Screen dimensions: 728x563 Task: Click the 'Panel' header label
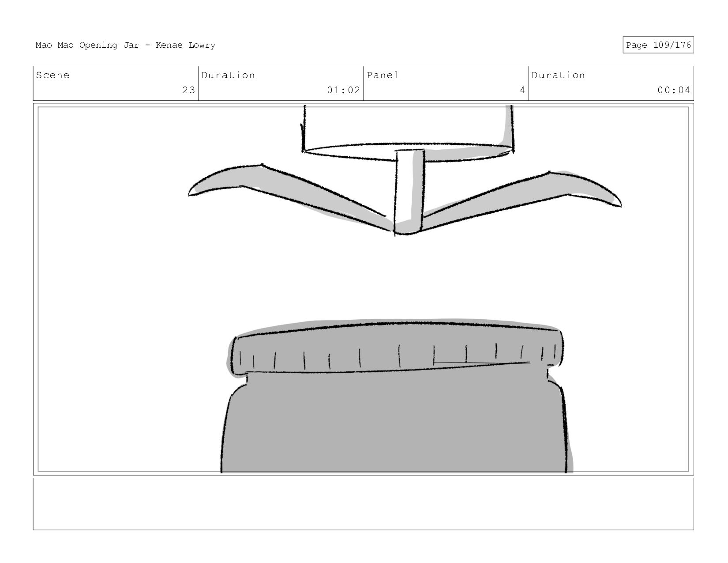click(x=383, y=75)
